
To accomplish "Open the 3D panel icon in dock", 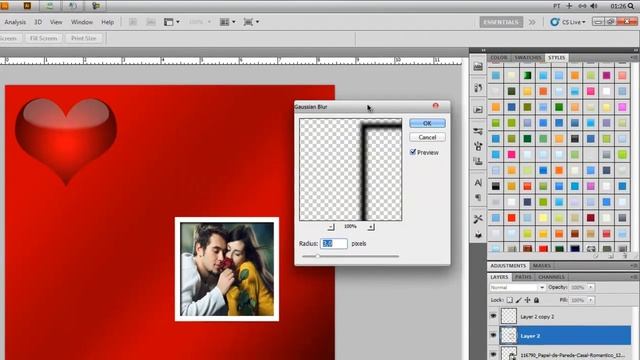I will point(478,235).
